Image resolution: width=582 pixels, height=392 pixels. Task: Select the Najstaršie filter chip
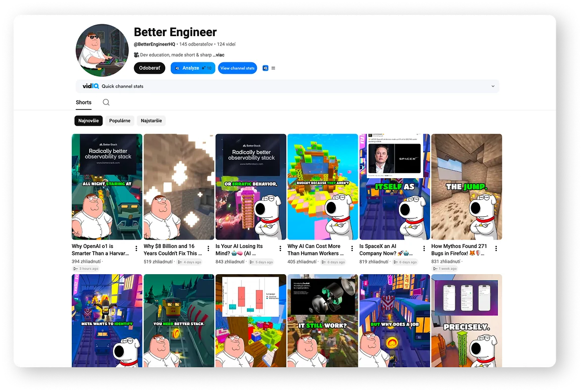click(151, 121)
